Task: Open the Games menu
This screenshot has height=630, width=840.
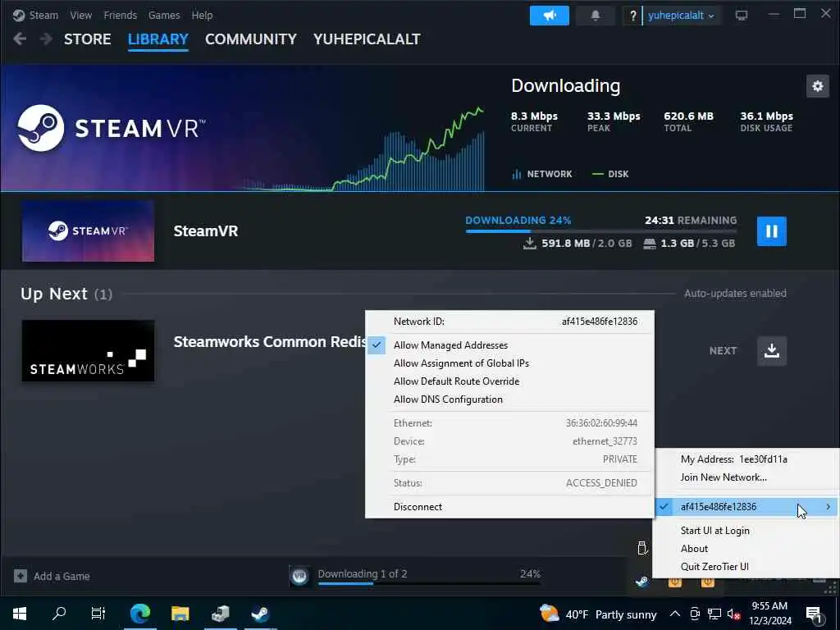Action: tap(164, 15)
